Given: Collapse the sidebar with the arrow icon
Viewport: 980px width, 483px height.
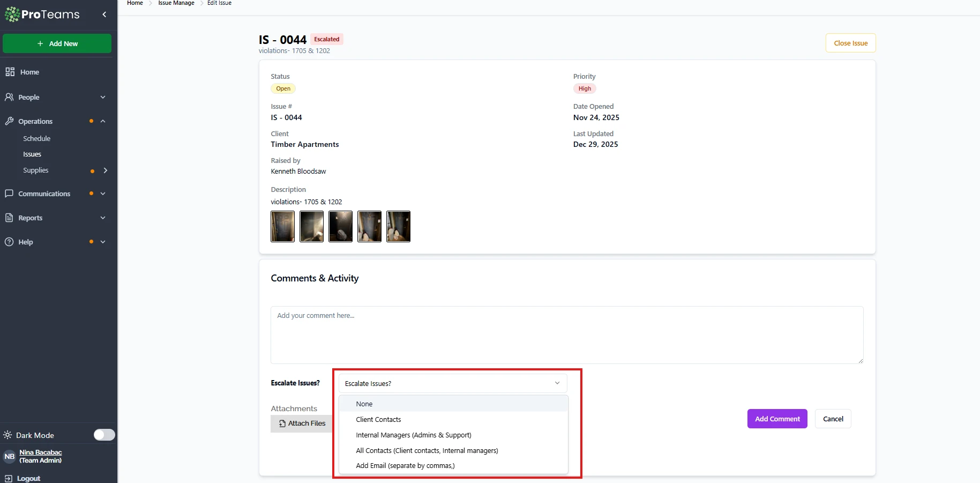Looking at the screenshot, I should 104,14.
